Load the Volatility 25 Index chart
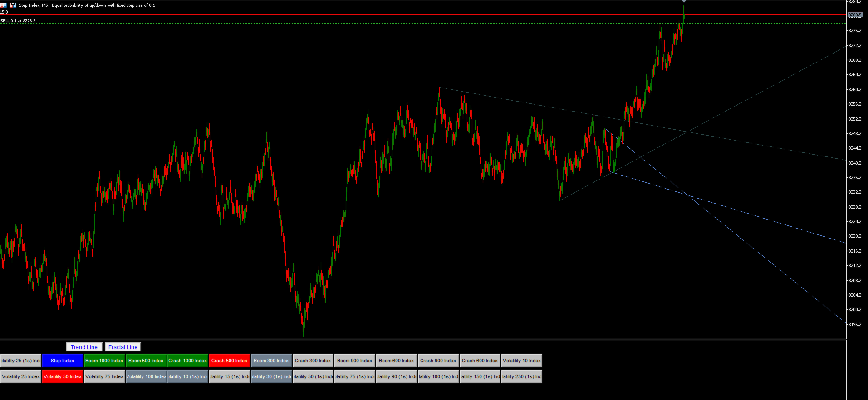Image resolution: width=868 pixels, height=400 pixels. [21, 376]
